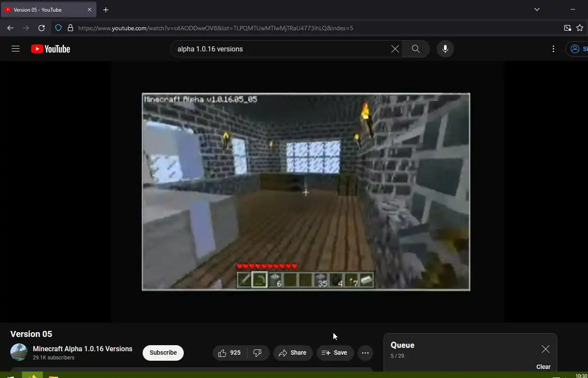The image size is (588, 378).
Task: Click the Sign in button
Action: 577,49
